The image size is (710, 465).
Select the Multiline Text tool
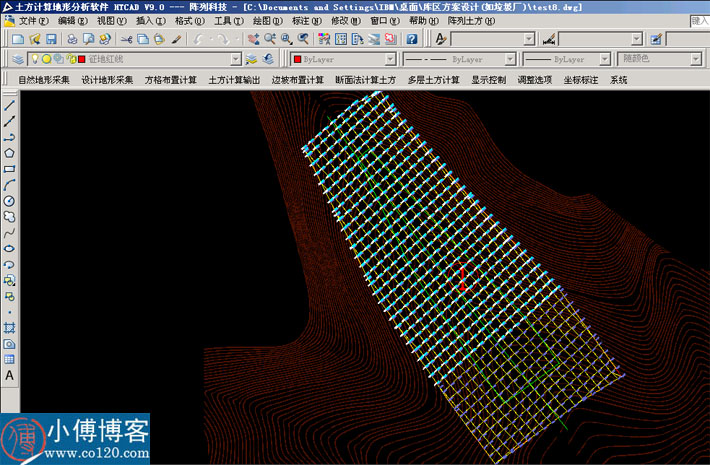[9, 375]
